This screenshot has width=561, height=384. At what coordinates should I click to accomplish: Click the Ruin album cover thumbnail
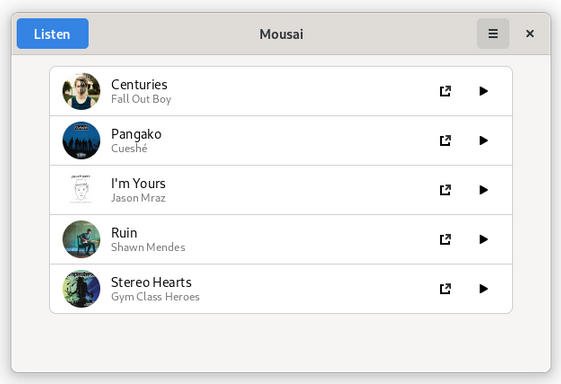81,239
